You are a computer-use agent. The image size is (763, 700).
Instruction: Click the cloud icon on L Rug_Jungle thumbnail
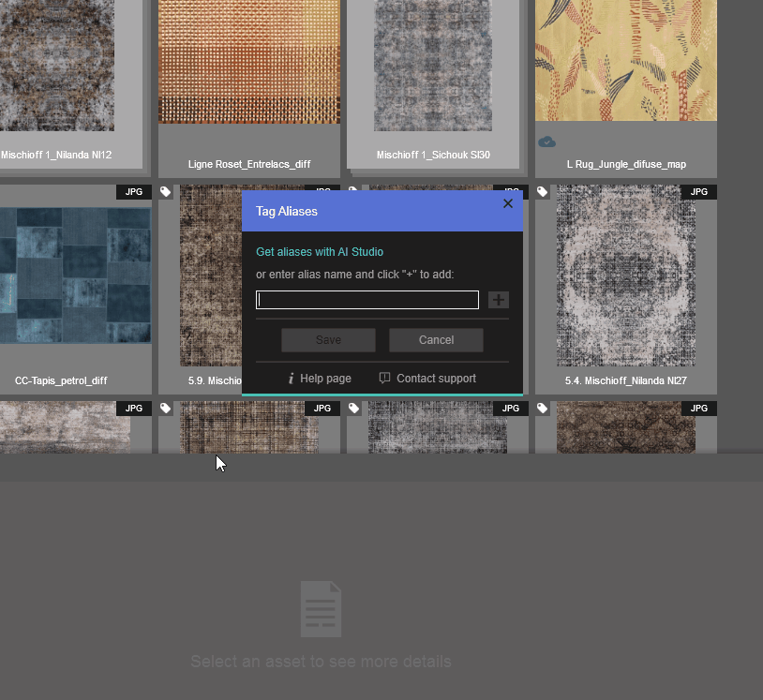546,141
